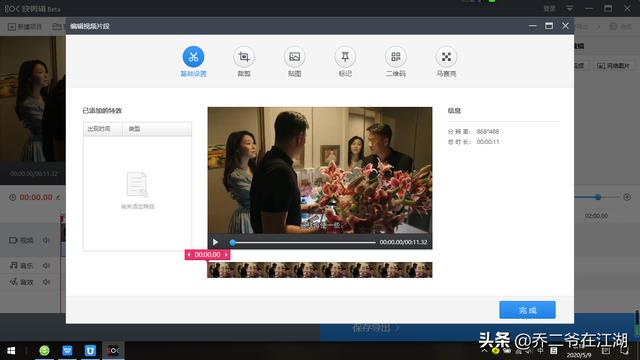Open the 贴图 sticker image tool
Image resolution: width=640 pixels, height=360 pixels.
click(x=294, y=61)
